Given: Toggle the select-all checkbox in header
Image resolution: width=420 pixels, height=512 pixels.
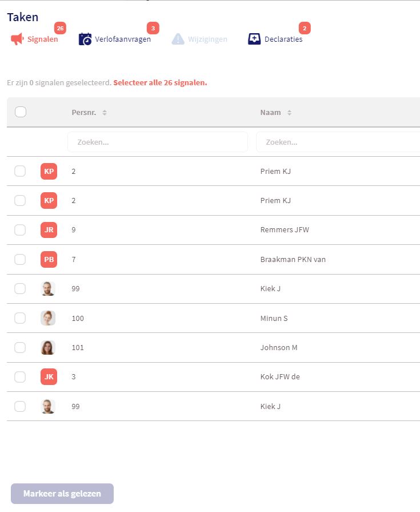Looking at the screenshot, I should 21,112.
